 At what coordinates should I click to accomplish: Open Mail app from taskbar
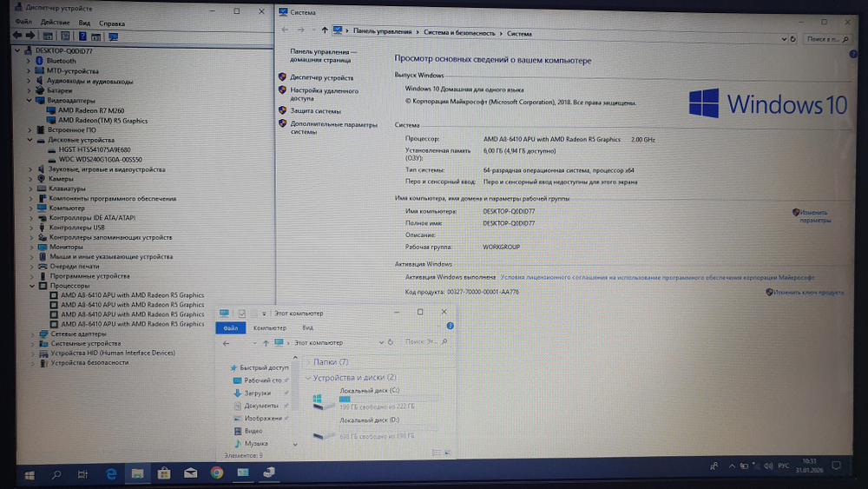point(190,473)
